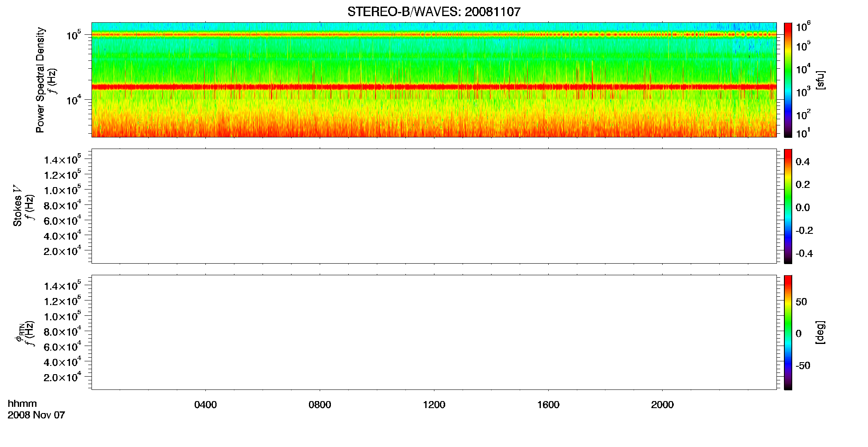This screenshot has height=447, width=868.
Task: Select the power spectral density colorbar
Action: click(x=788, y=80)
